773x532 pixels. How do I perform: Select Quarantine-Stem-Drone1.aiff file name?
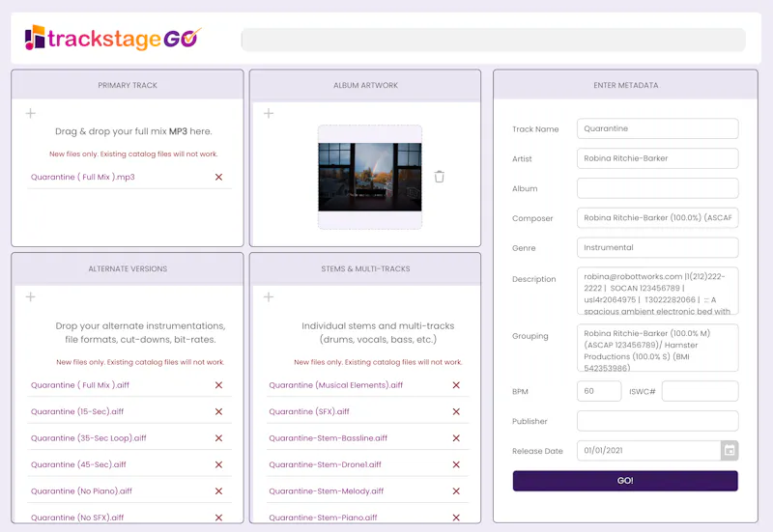[326, 465]
